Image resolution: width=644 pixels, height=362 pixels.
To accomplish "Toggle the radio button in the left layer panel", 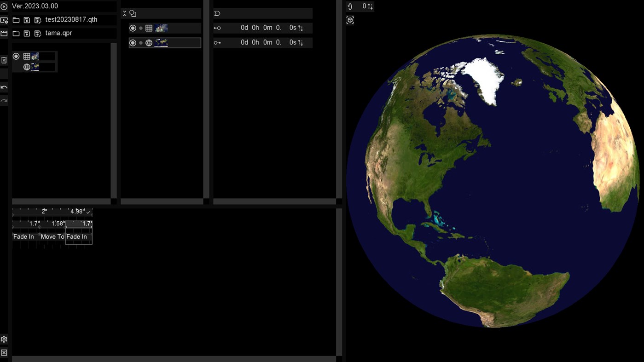I will [x=16, y=56].
